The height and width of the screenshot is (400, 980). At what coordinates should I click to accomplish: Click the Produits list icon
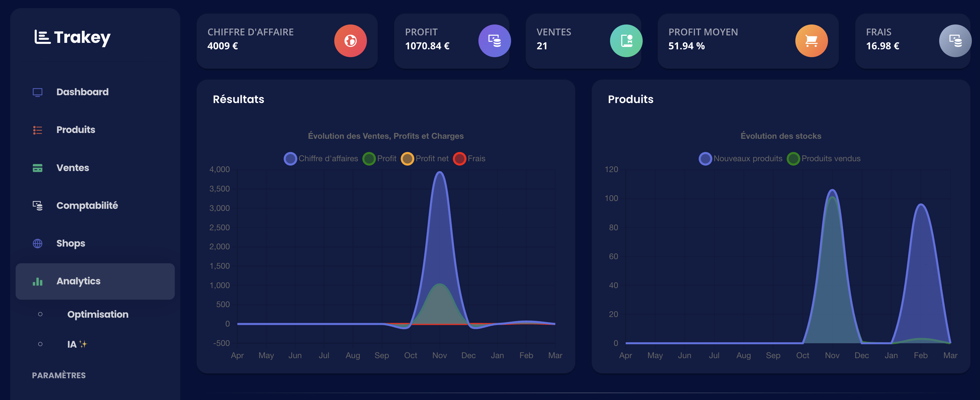click(x=37, y=130)
